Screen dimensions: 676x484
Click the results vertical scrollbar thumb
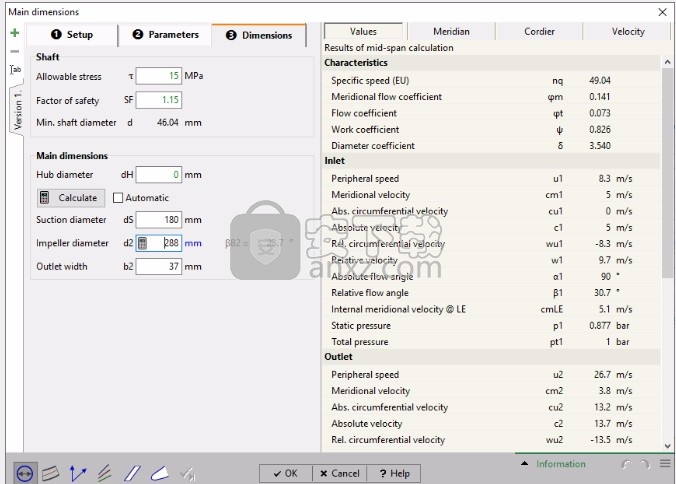tap(668, 172)
